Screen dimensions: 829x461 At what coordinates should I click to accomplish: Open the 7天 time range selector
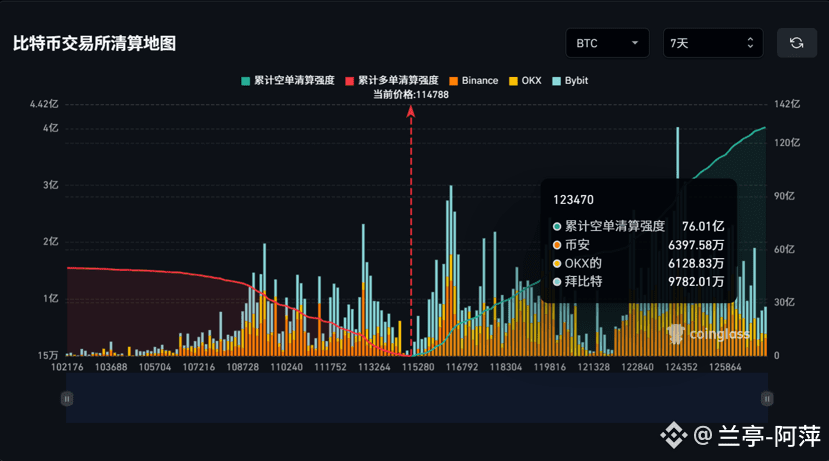point(713,43)
